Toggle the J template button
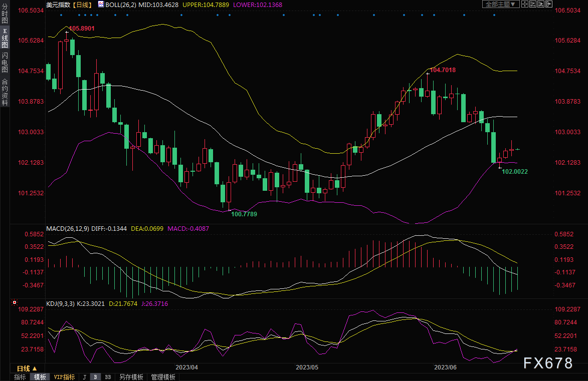Screen dimensions: 588x381 [x=84, y=377]
